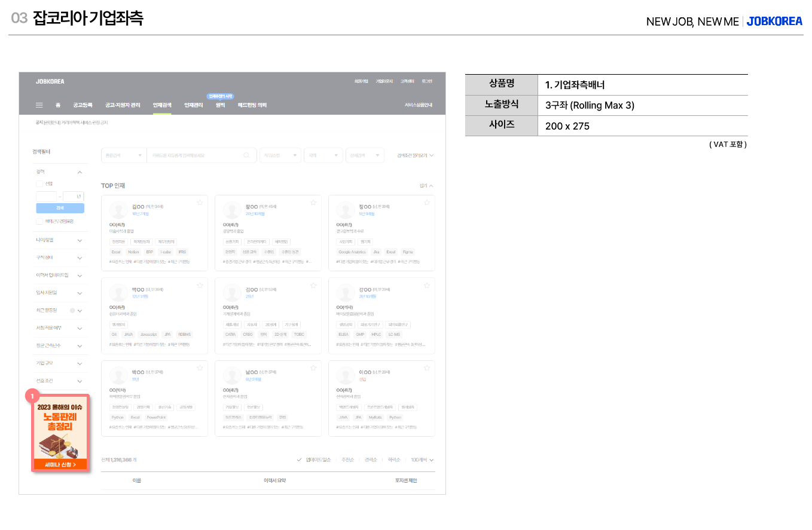The height and width of the screenshot is (530, 812).
Task: Open the 공고·지원자 관리 nav tab
Action: tap(123, 105)
